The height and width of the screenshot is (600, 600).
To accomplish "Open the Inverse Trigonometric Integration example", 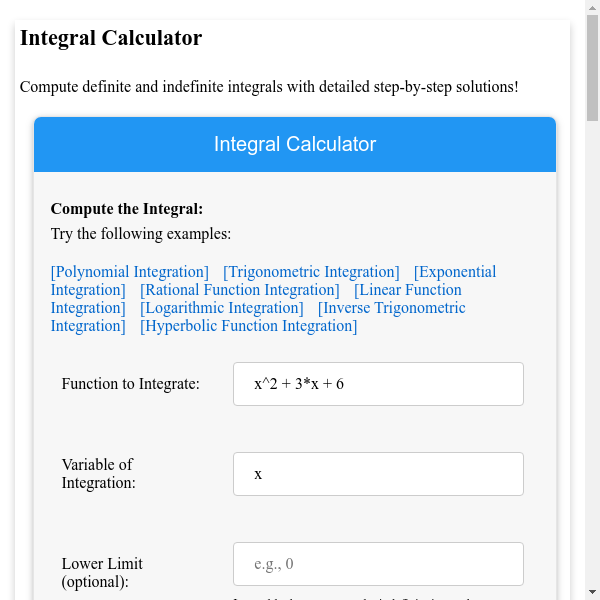I will pyautogui.click(x=391, y=308).
